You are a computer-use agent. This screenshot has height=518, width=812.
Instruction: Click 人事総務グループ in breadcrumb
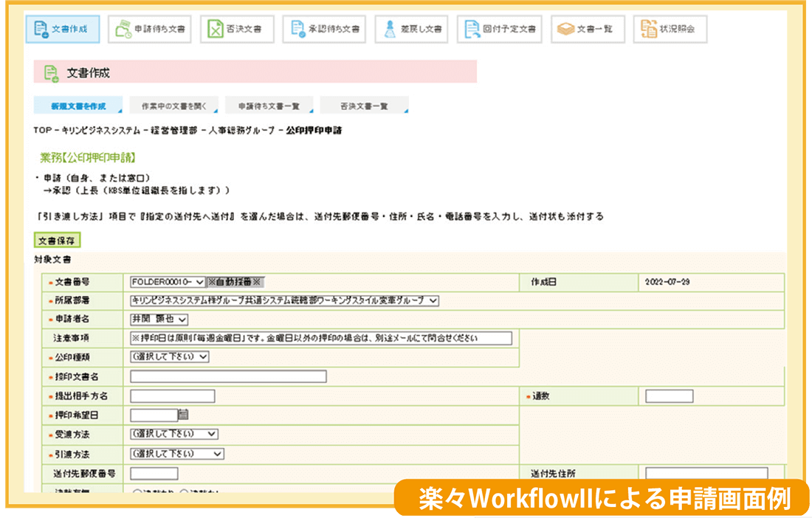(241, 131)
